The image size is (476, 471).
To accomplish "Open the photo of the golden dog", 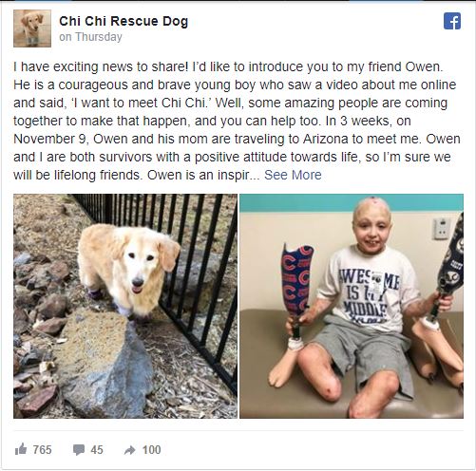I will pyautogui.click(x=125, y=306).
